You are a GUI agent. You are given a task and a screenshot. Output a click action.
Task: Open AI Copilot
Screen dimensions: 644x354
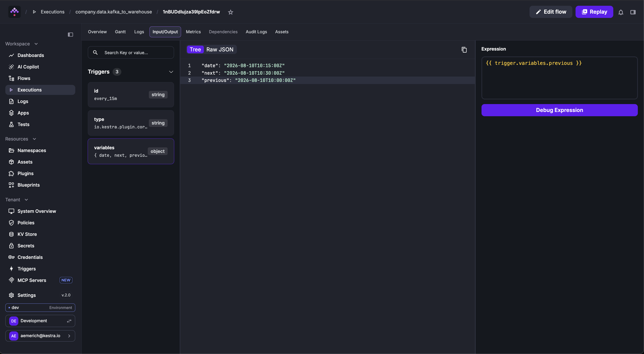click(40, 67)
